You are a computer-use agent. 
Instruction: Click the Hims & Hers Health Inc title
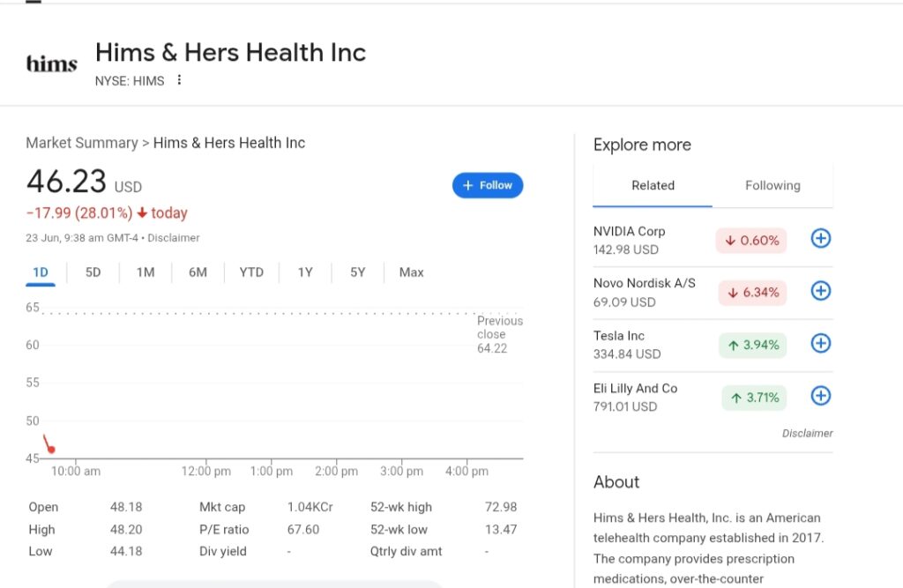230,52
